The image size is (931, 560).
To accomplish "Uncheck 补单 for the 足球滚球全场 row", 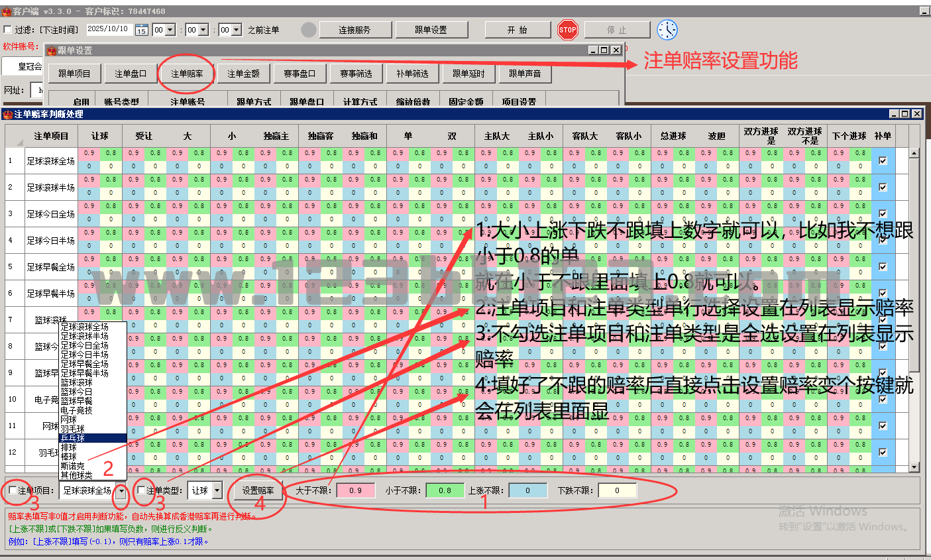I will [883, 161].
